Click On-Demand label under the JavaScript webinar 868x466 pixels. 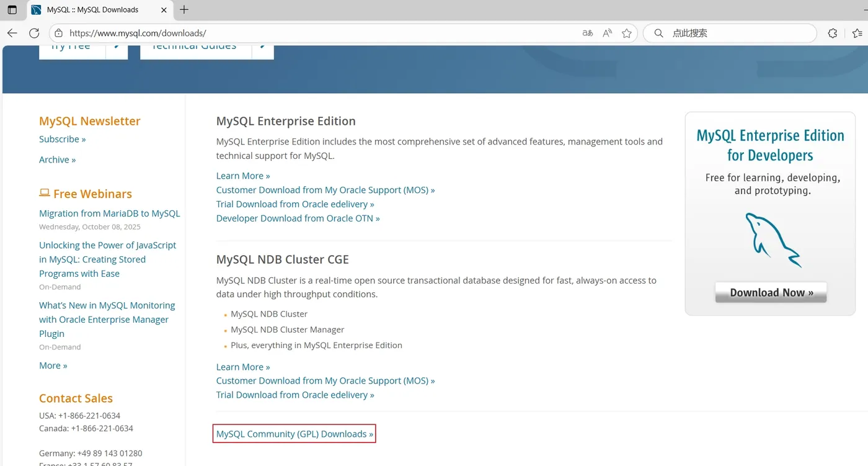click(x=60, y=287)
